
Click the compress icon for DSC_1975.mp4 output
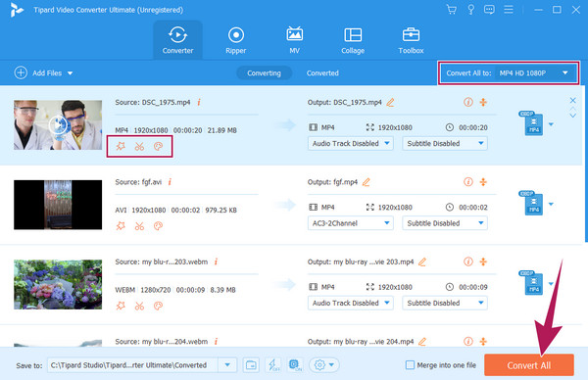point(483,102)
